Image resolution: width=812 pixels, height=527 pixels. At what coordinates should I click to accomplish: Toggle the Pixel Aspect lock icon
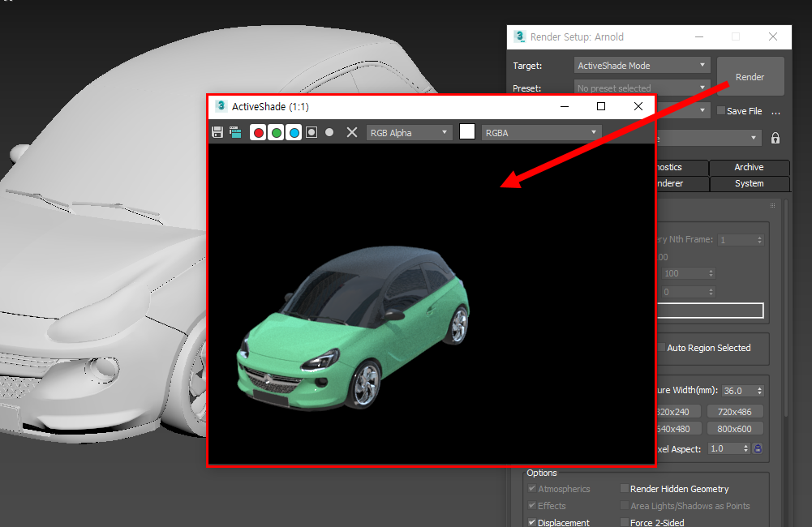758,449
